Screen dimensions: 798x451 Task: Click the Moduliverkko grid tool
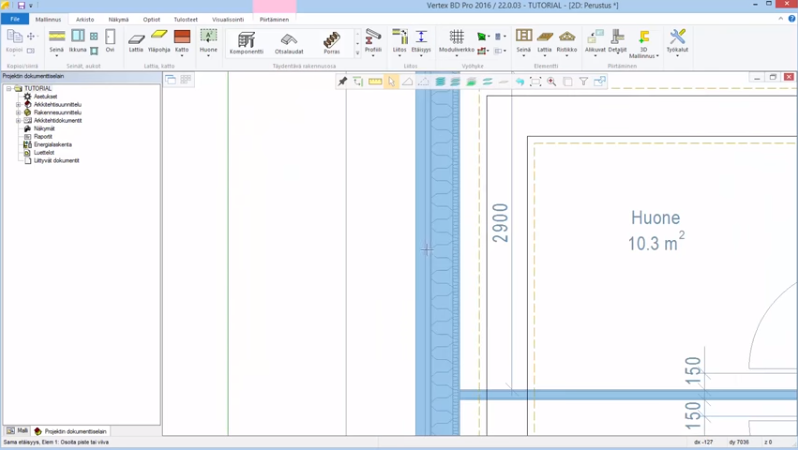(456, 40)
